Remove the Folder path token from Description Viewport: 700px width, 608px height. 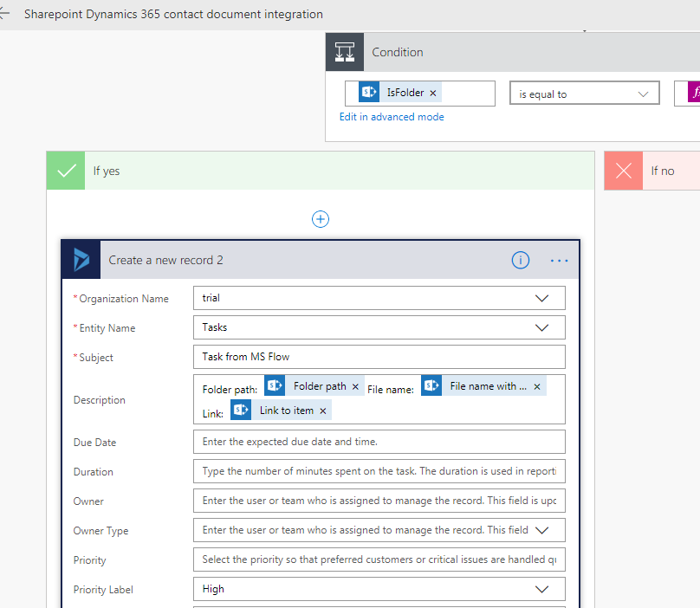click(x=355, y=386)
